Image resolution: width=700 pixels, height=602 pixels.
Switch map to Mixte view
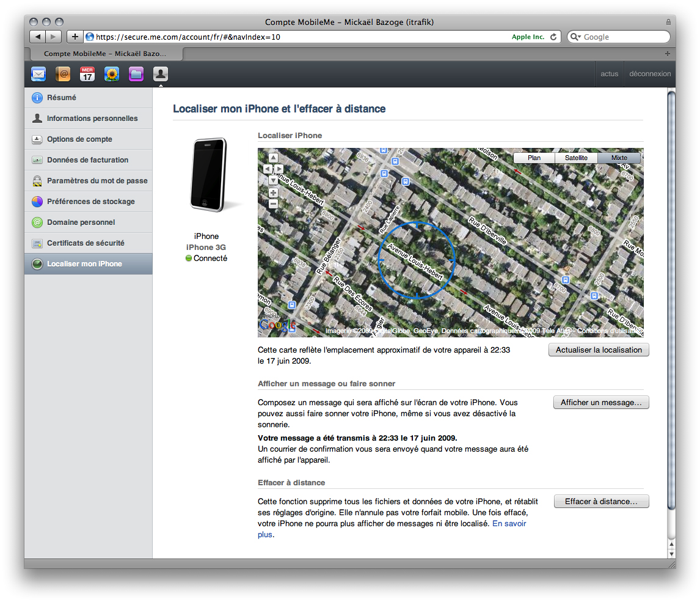click(x=619, y=158)
